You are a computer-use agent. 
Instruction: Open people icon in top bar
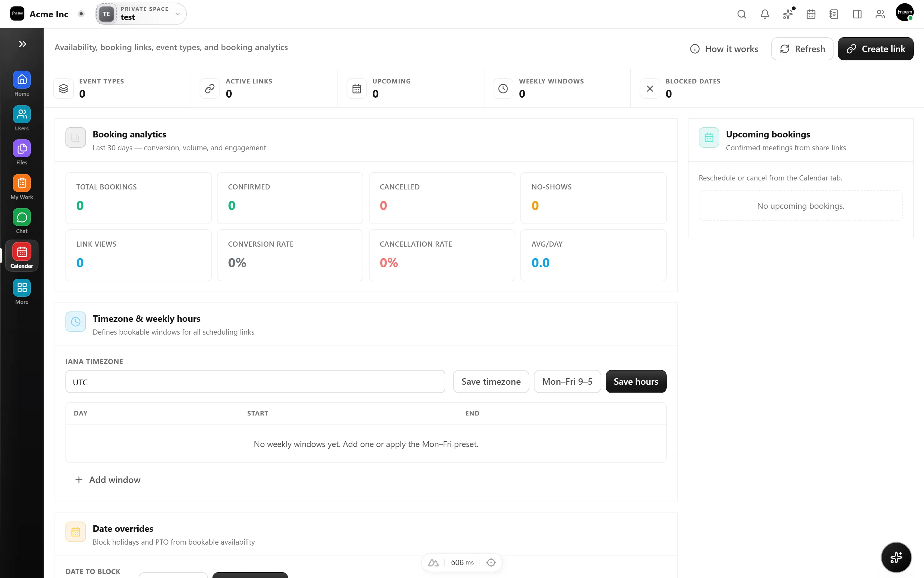tap(880, 14)
